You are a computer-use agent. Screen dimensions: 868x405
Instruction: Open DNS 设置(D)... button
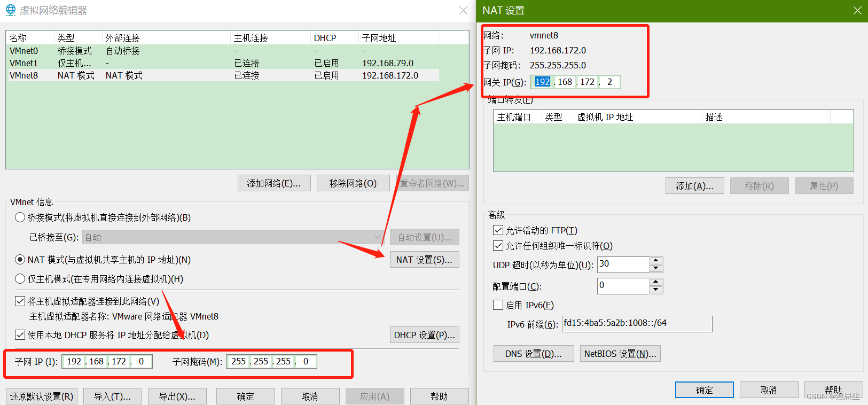[x=534, y=354]
